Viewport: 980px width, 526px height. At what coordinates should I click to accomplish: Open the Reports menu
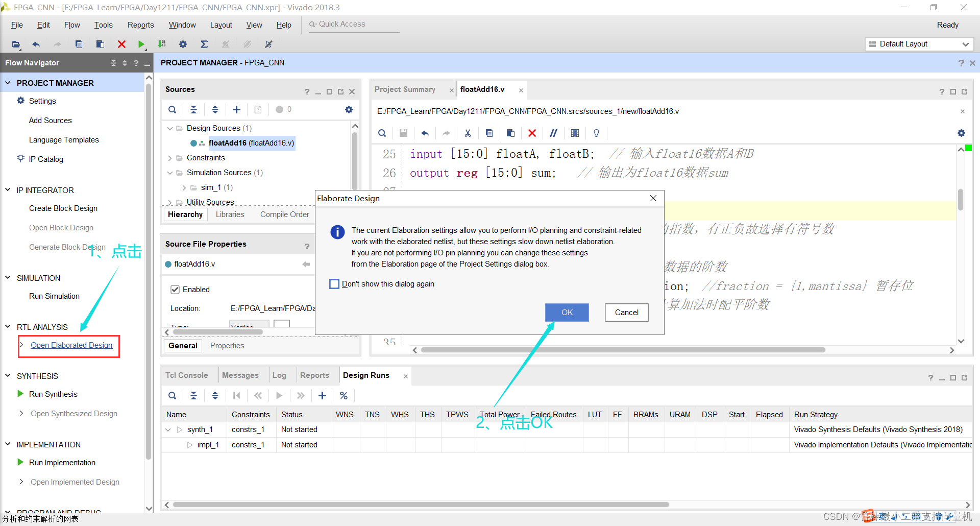(140, 25)
